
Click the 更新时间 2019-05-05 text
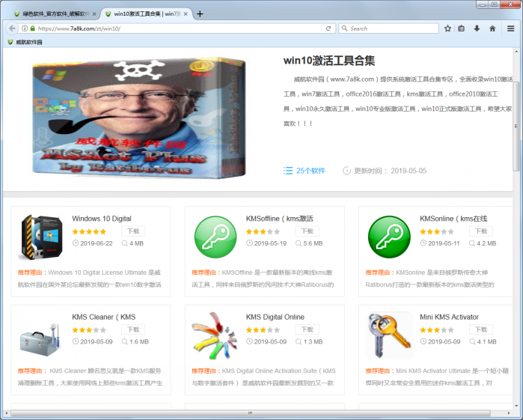coord(390,171)
